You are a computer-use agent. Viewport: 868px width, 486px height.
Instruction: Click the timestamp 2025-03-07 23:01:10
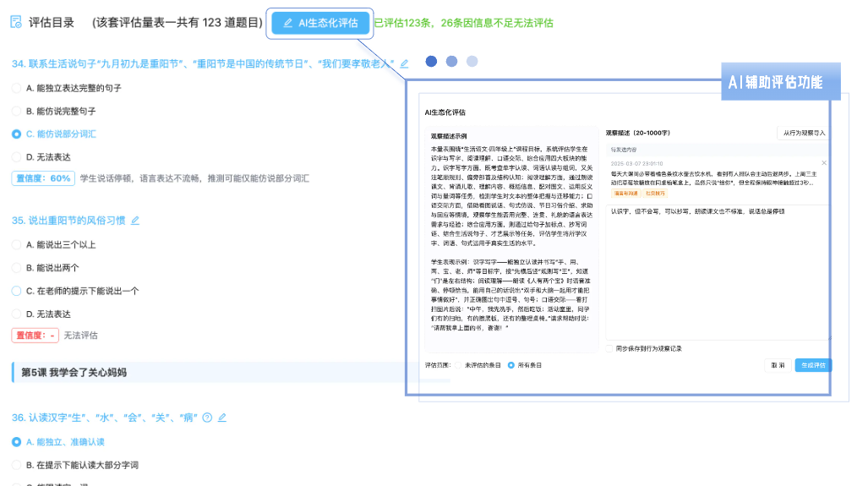coord(636,164)
